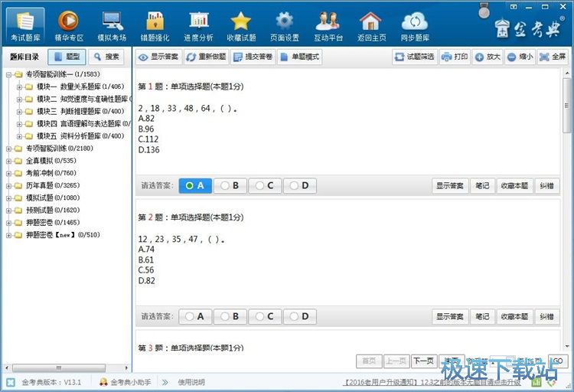The height and width of the screenshot is (392, 574).
Task: Go to 下一页 next page
Action: tap(424, 361)
